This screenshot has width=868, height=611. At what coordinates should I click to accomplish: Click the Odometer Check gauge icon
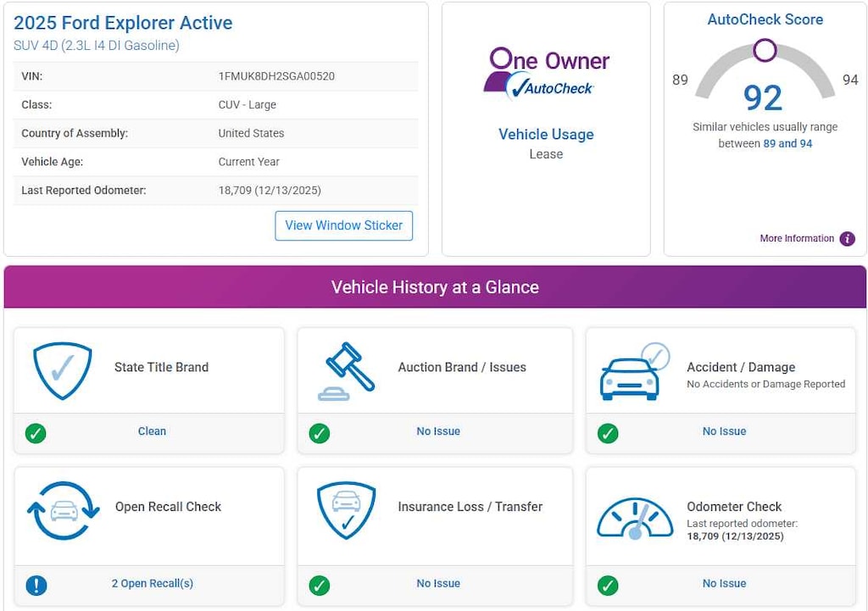[634, 517]
